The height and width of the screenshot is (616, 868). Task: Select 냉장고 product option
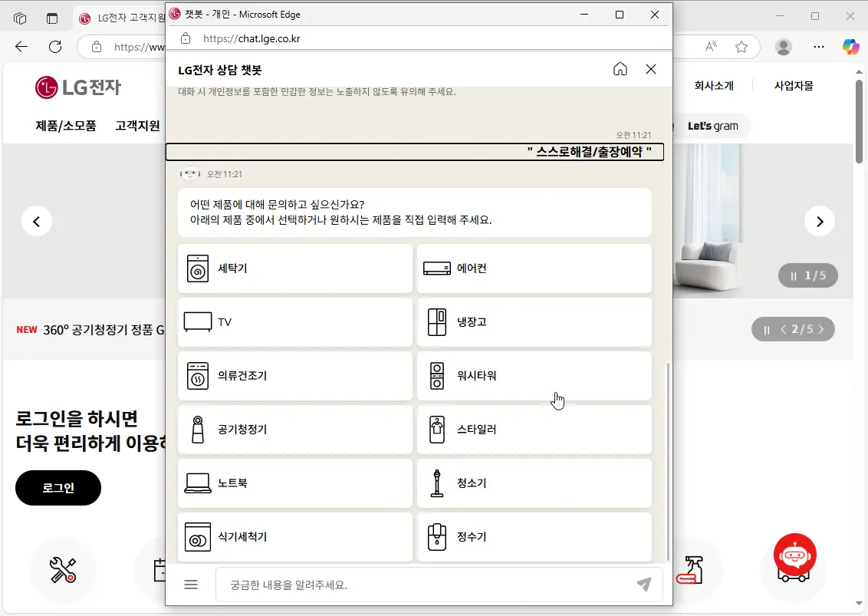534,322
